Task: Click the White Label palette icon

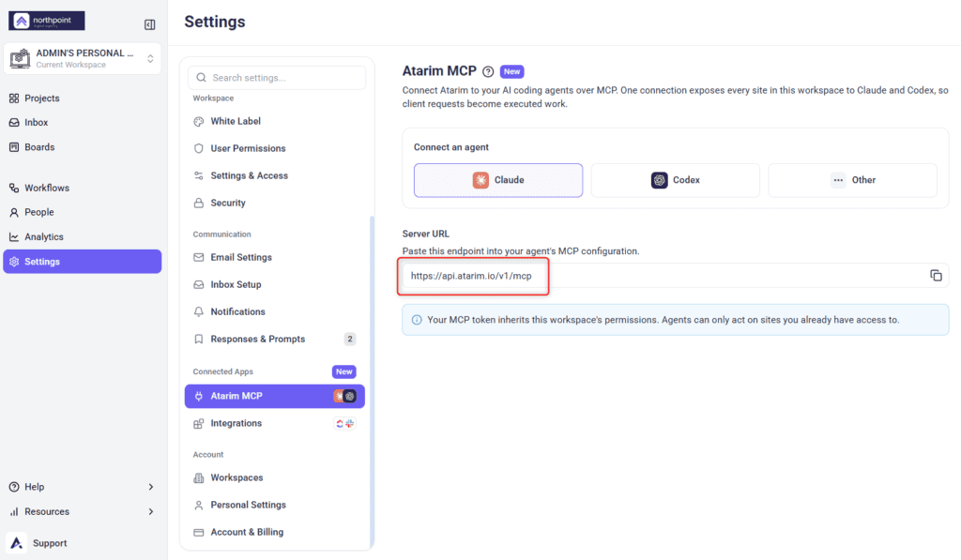Action: click(x=199, y=121)
